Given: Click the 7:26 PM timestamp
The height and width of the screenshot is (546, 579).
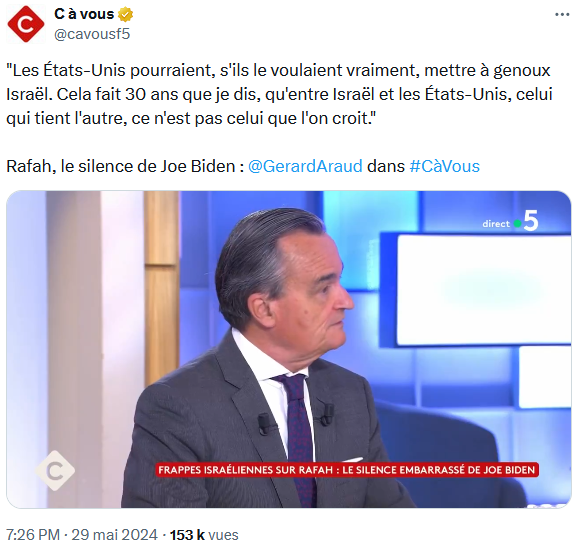Looking at the screenshot, I should pyautogui.click(x=33, y=535).
